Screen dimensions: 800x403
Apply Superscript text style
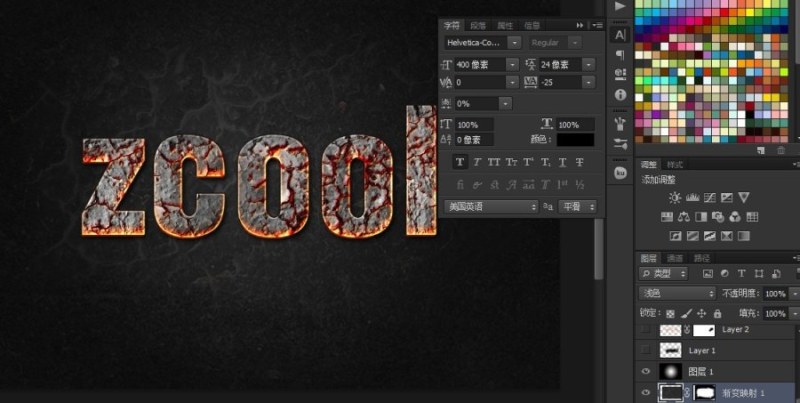[529, 162]
